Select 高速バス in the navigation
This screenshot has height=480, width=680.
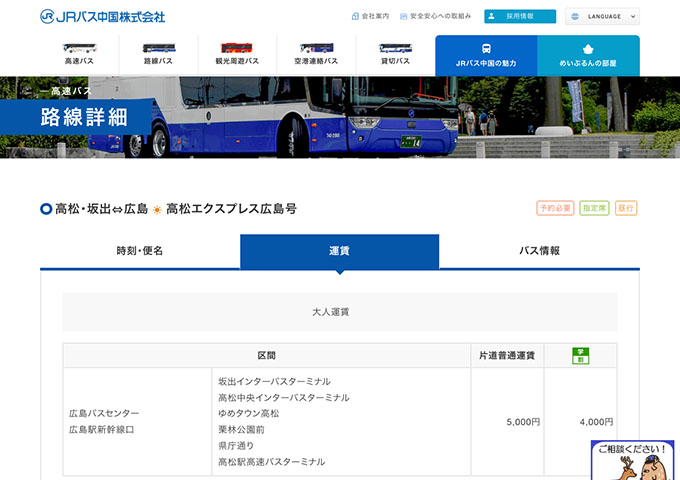click(79, 55)
